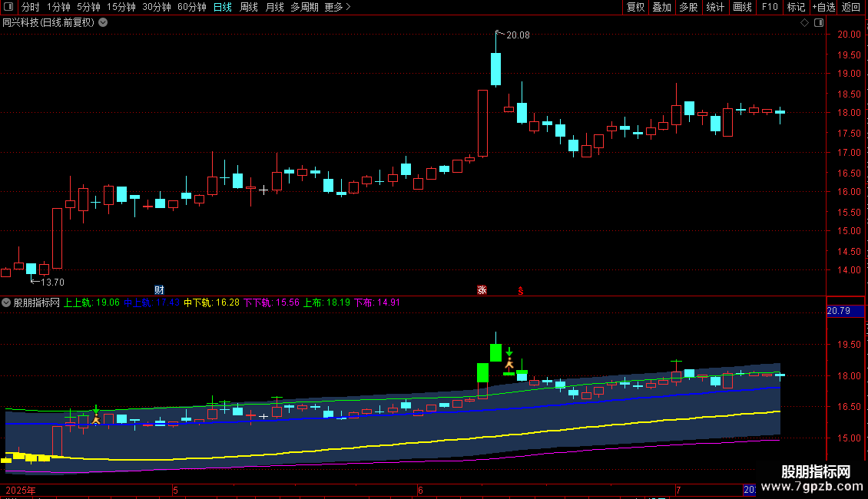Click the 上布: 18.19 indicator value

(x=326, y=302)
